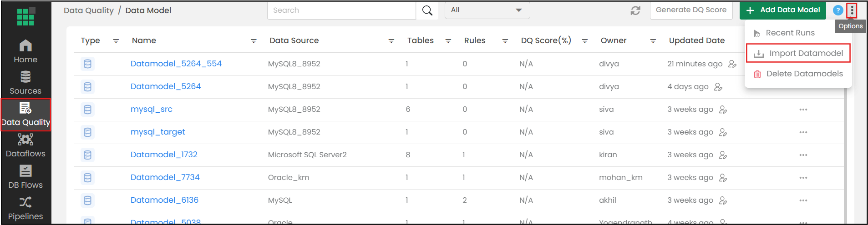
Task: Open DB Flows in the sidebar
Action: pos(25,177)
